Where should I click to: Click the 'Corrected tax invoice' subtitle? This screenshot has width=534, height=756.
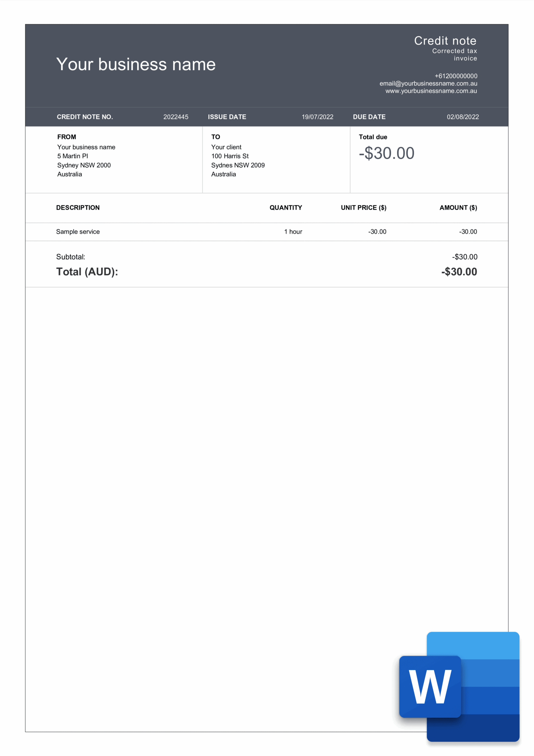point(454,55)
